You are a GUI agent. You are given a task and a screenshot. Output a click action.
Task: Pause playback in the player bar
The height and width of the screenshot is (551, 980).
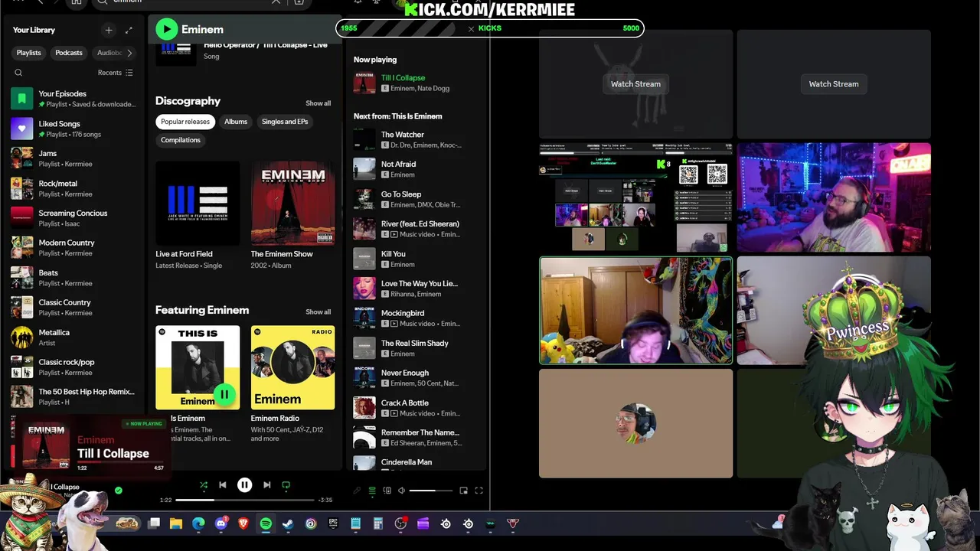244,484
